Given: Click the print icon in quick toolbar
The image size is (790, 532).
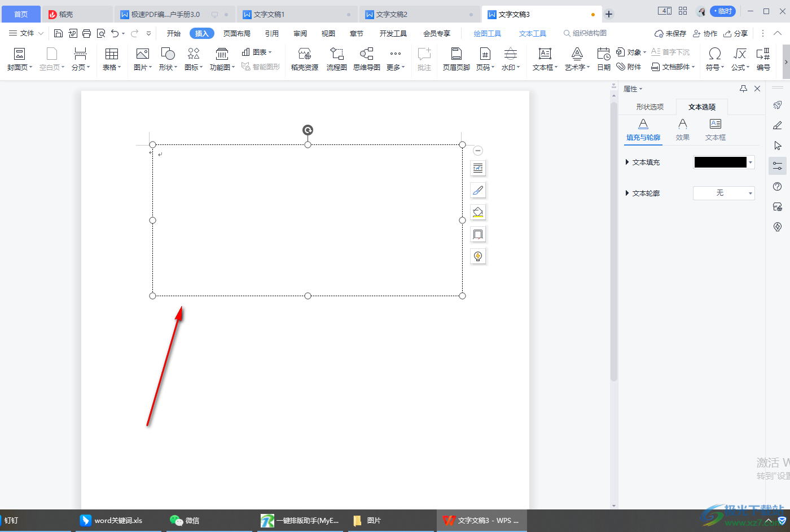Looking at the screenshot, I should click(x=86, y=33).
